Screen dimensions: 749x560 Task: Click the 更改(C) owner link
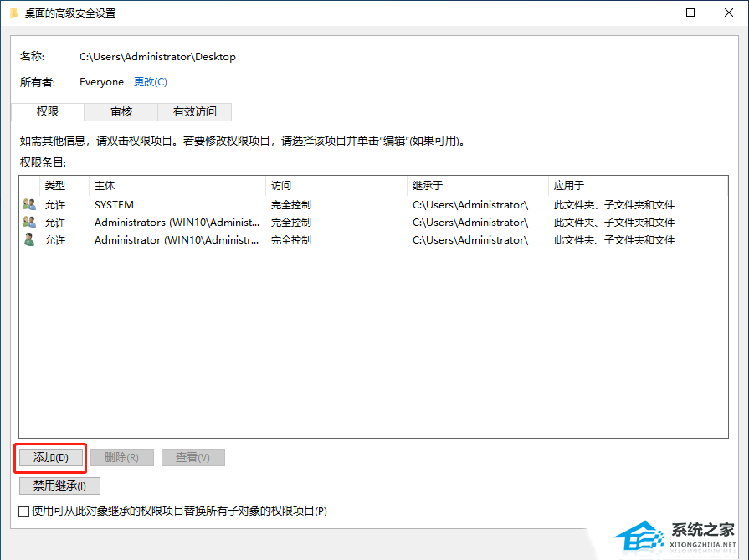(151, 82)
